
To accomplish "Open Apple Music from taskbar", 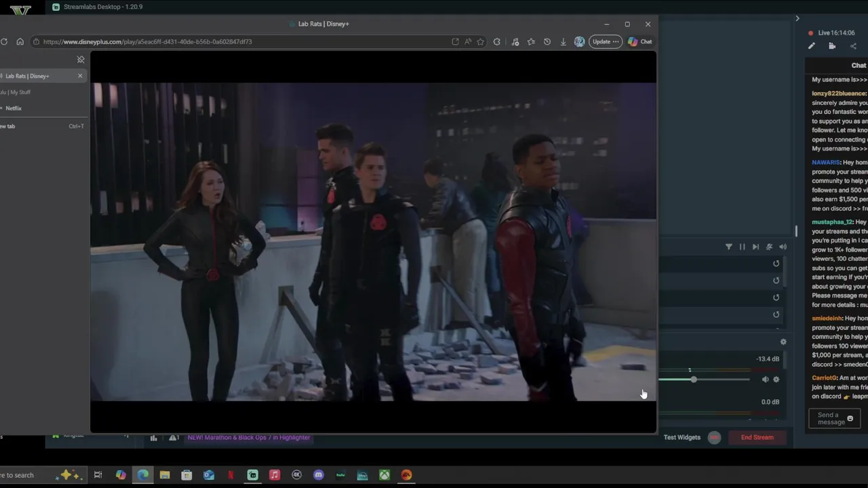I will pos(275,475).
